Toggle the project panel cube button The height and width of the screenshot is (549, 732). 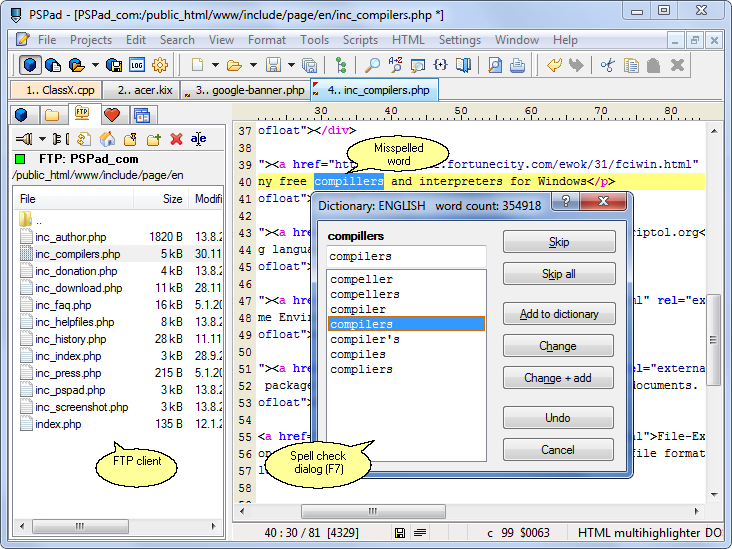click(30, 65)
